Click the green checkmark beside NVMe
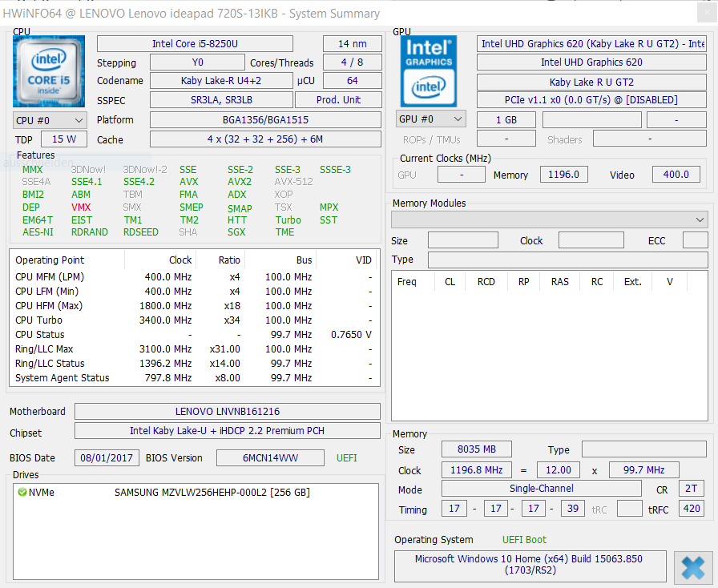Image resolution: width=718 pixels, height=588 pixels. [x=22, y=493]
